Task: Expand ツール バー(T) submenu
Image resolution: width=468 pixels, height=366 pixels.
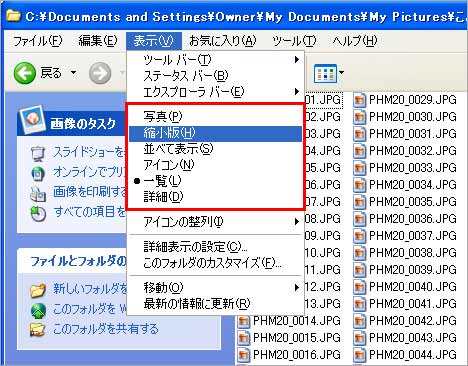Action: (215, 60)
